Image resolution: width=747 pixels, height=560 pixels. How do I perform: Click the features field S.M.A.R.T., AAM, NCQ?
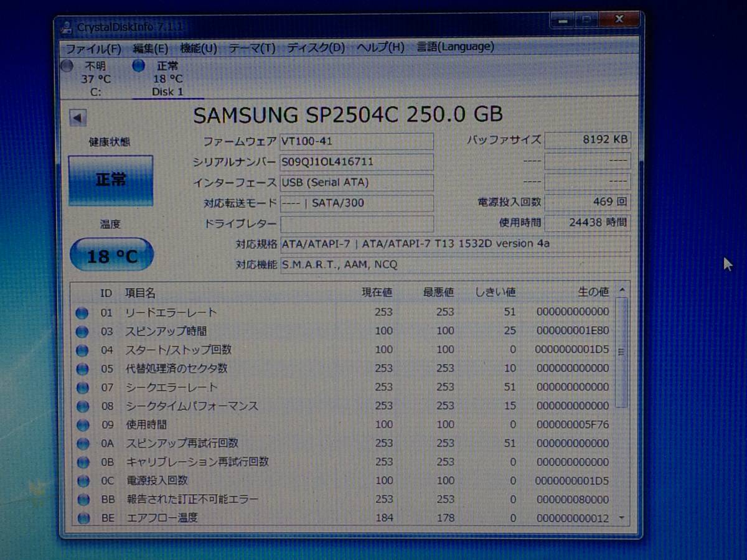click(x=455, y=264)
